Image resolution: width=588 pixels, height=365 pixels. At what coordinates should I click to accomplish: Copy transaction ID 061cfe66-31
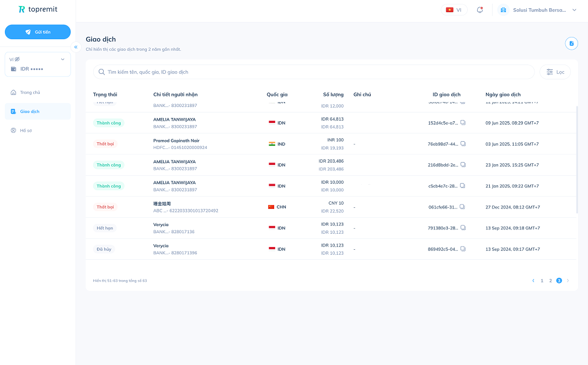click(462, 206)
